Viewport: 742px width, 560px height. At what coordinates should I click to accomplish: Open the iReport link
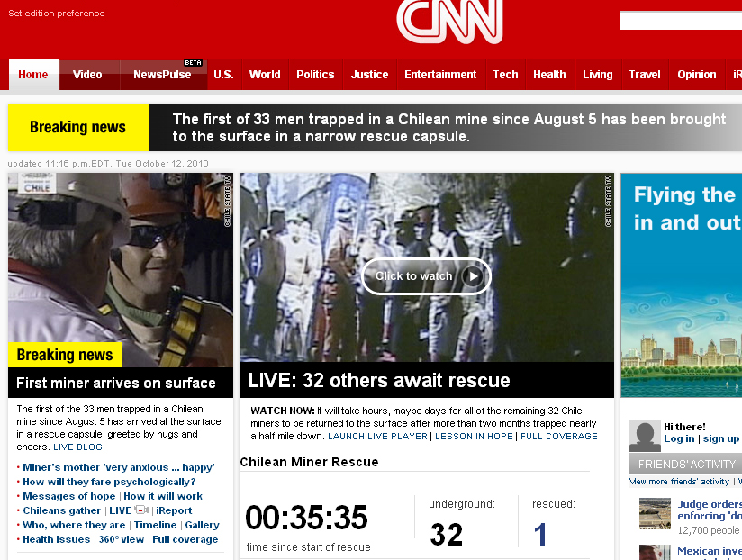174,510
